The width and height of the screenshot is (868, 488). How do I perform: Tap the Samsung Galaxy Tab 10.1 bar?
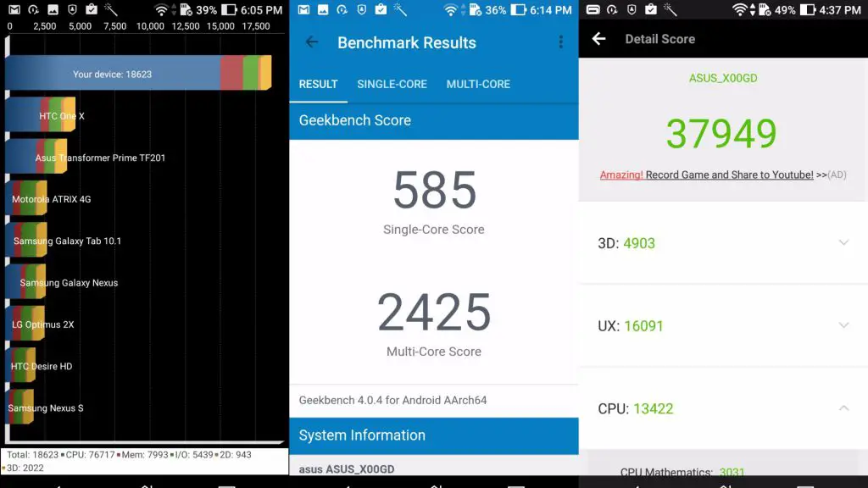[26, 241]
